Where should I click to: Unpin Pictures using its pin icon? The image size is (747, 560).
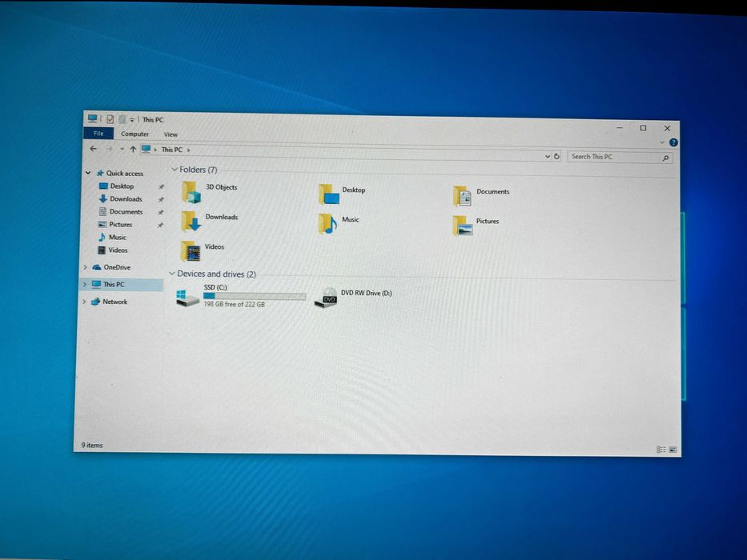[x=161, y=225]
